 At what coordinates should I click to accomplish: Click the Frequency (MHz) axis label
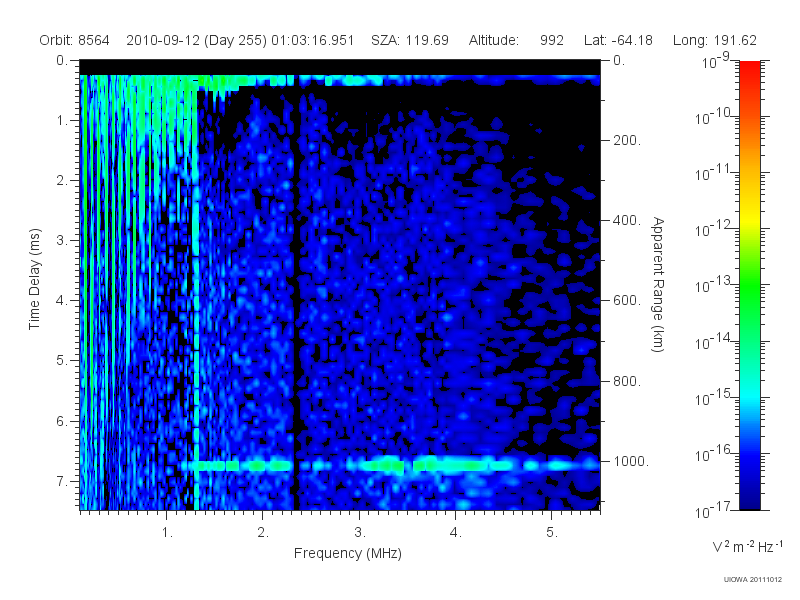click(x=347, y=554)
